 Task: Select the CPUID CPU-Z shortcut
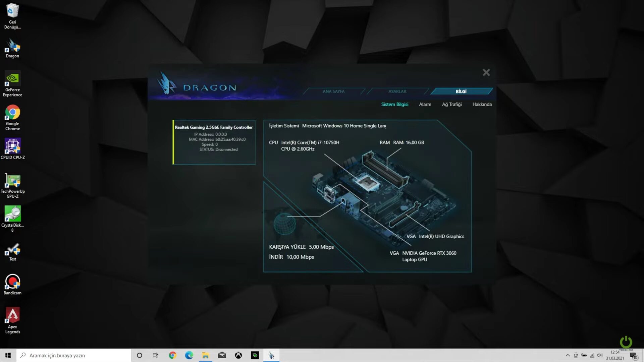tap(12, 148)
